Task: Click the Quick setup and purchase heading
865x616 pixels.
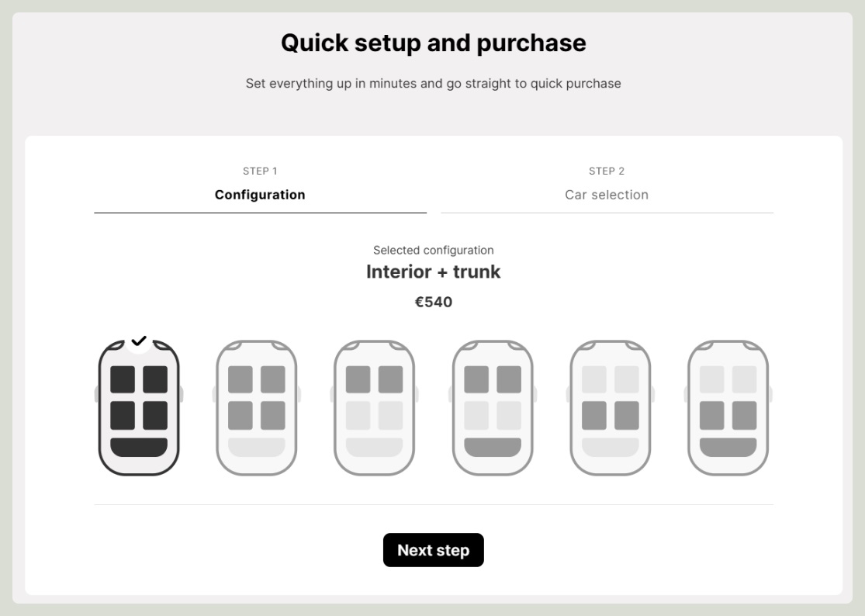Action: (434, 43)
